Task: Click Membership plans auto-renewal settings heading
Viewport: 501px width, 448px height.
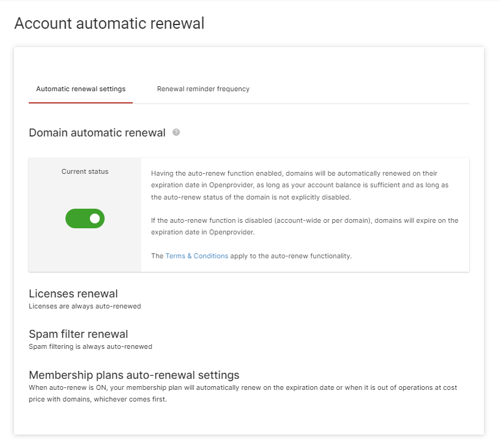Action: [134, 375]
